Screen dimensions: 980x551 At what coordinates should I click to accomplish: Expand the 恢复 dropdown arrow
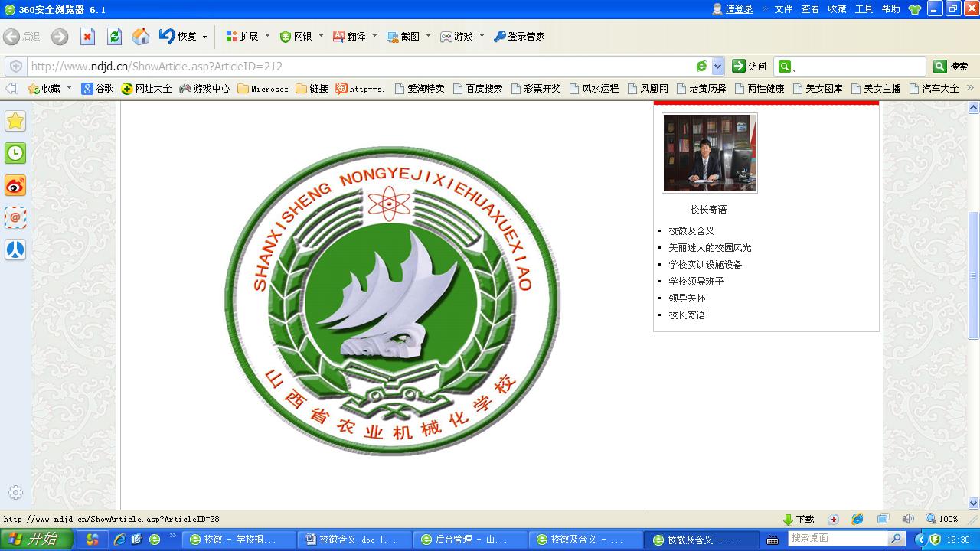[x=204, y=37]
